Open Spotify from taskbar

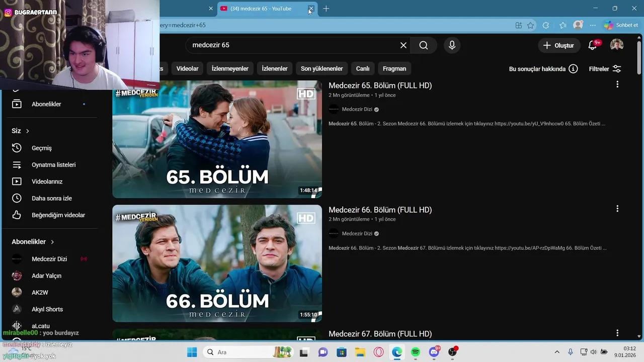(x=415, y=352)
